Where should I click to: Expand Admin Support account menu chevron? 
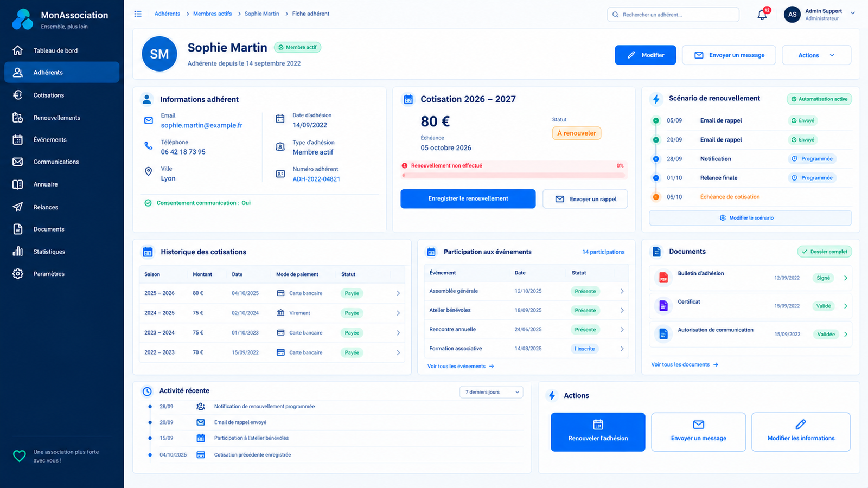coord(853,14)
